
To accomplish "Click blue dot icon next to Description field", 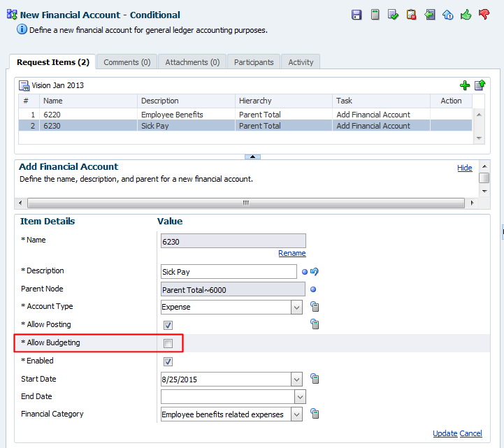I will click(x=305, y=272).
